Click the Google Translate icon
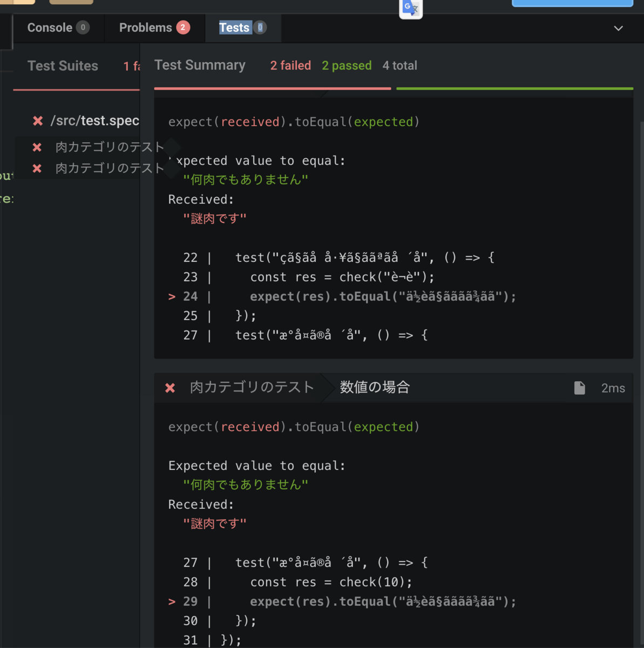The image size is (644, 648). click(410, 8)
